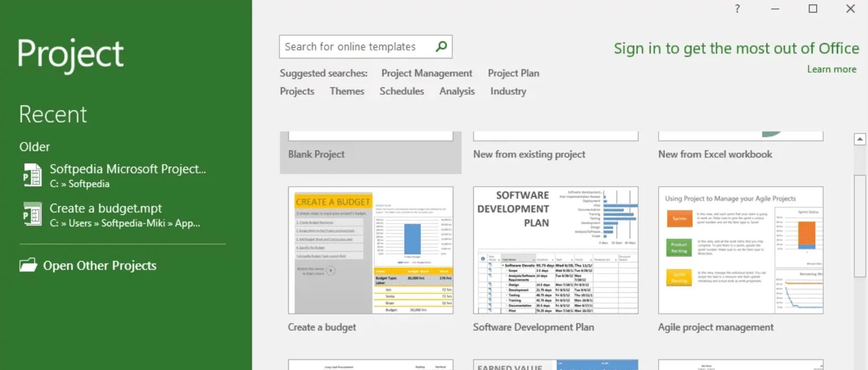Select the Create a budget template
868x370 pixels.
370,250
